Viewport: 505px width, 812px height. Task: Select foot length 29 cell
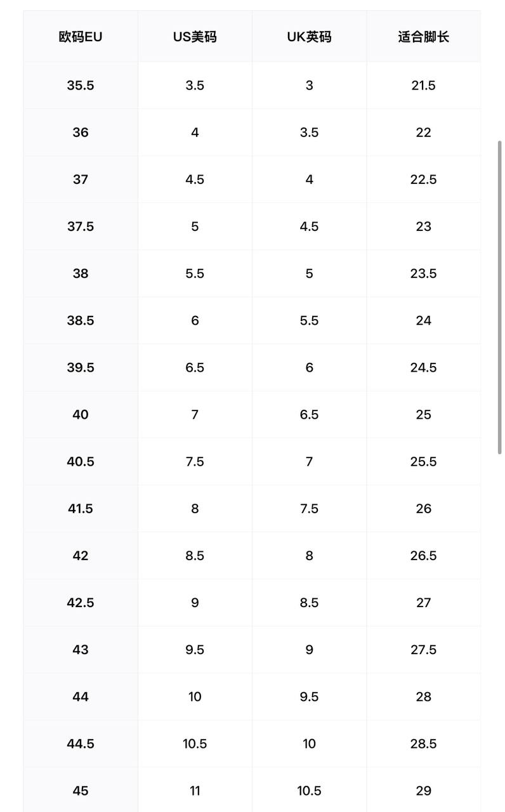pos(423,790)
